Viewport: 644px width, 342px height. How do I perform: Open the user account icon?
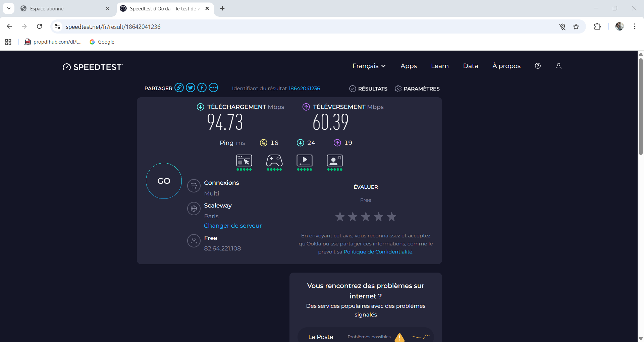[x=558, y=66]
